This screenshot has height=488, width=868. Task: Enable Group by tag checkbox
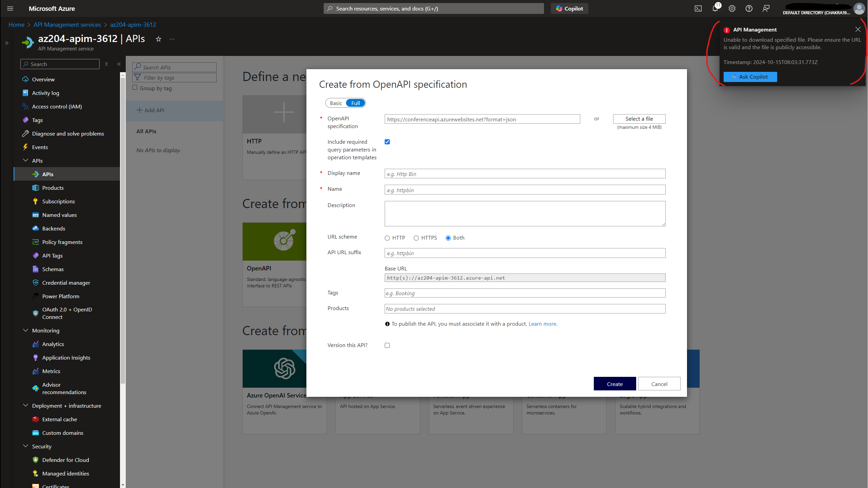pyautogui.click(x=135, y=88)
